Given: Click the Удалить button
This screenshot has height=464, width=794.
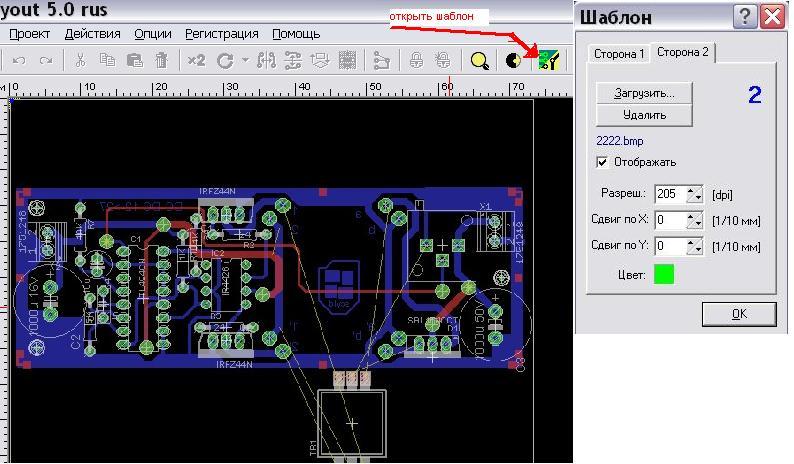Looking at the screenshot, I should [x=643, y=115].
